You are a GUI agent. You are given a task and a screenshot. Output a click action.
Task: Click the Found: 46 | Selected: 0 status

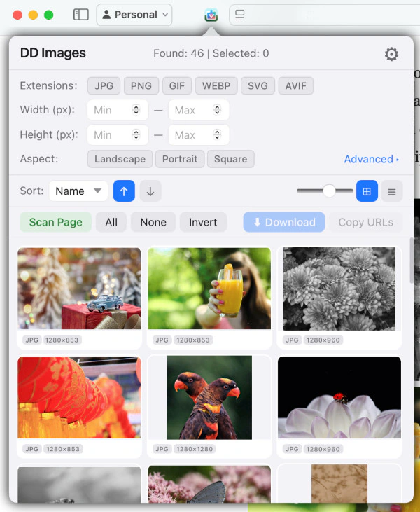[211, 53]
